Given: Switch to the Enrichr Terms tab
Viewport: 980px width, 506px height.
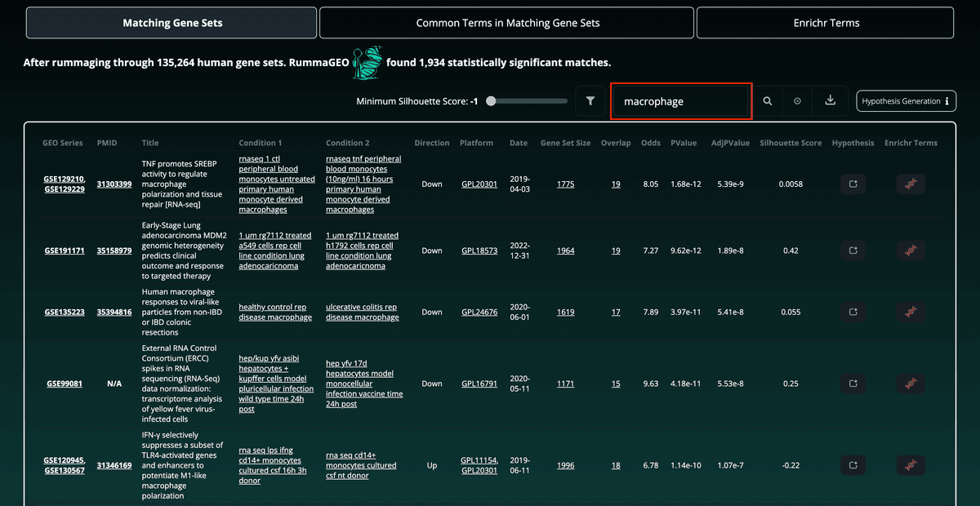Looking at the screenshot, I should (826, 23).
